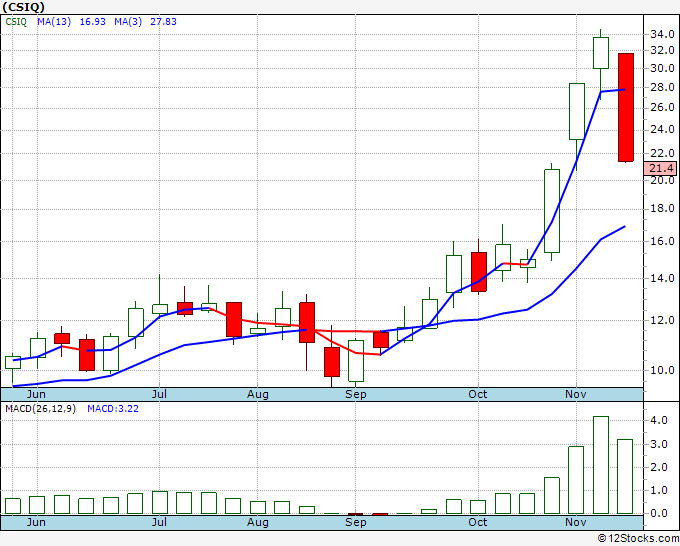Click the 12.0 price axis label
The height and width of the screenshot is (546, 680).
662,320
